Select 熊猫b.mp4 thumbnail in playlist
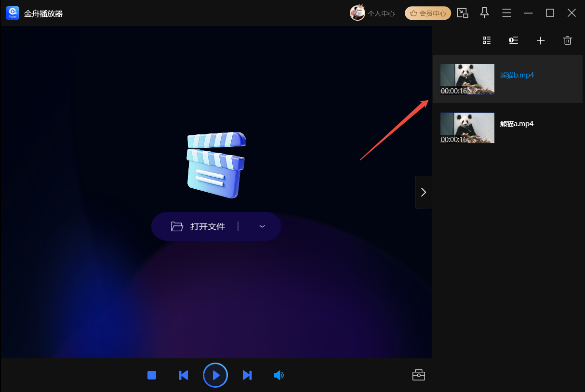Image resolution: width=585 pixels, height=392 pixels. coord(467,79)
